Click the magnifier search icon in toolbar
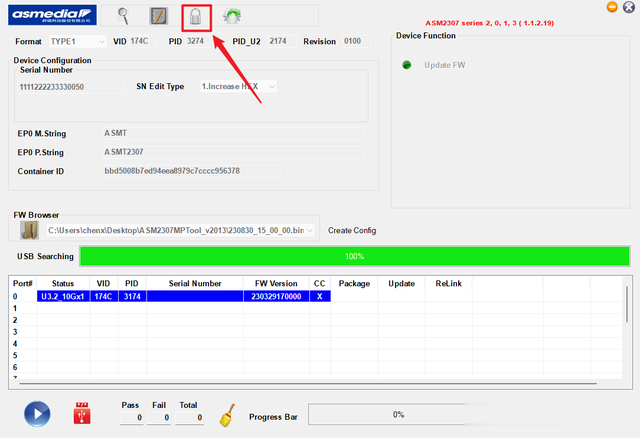Image resolution: width=640 pixels, height=438 pixels. pyautogui.click(x=123, y=16)
